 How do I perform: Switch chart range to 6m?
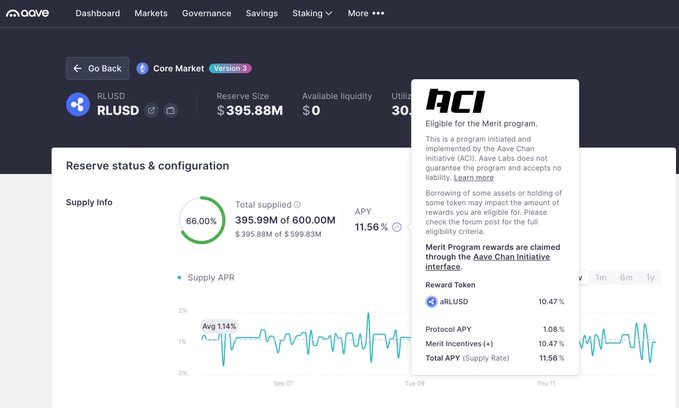point(626,277)
